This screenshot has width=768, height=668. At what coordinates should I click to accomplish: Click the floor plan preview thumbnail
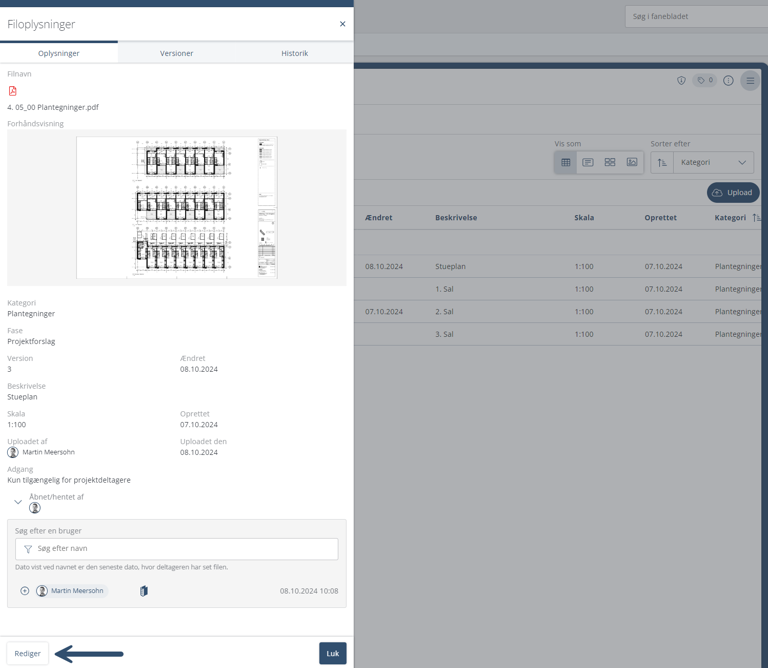(x=177, y=207)
